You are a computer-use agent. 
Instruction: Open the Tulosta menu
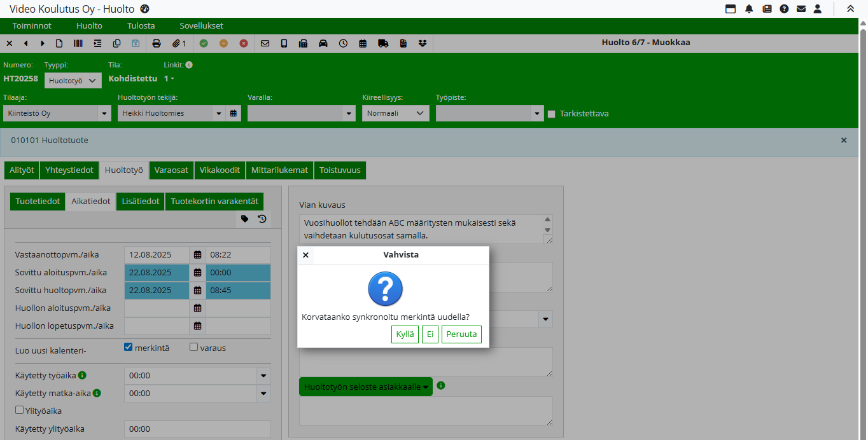141,26
